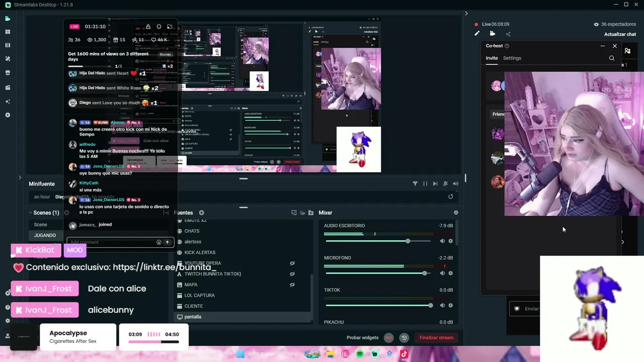644x362 pixels.
Task: Switch to the Invite tab in Co-host
Action: pyautogui.click(x=492, y=58)
